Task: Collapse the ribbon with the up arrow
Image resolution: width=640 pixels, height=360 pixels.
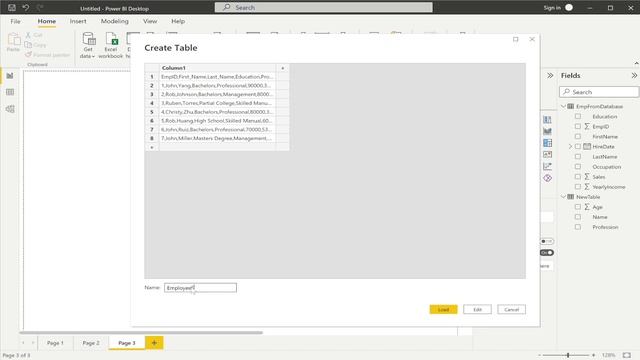Action: [636, 63]
